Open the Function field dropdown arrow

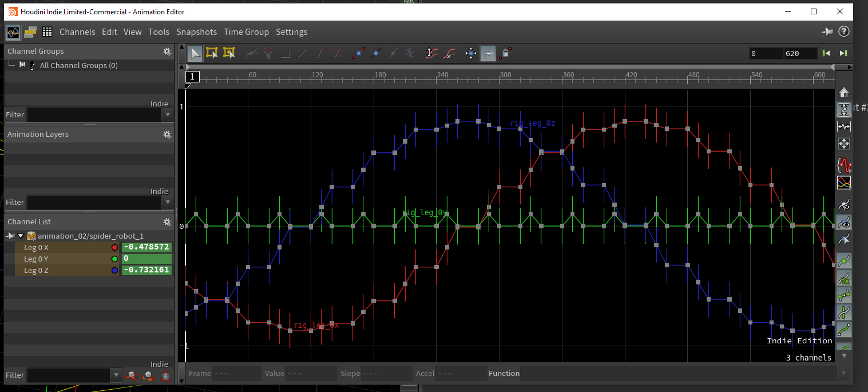842,374
